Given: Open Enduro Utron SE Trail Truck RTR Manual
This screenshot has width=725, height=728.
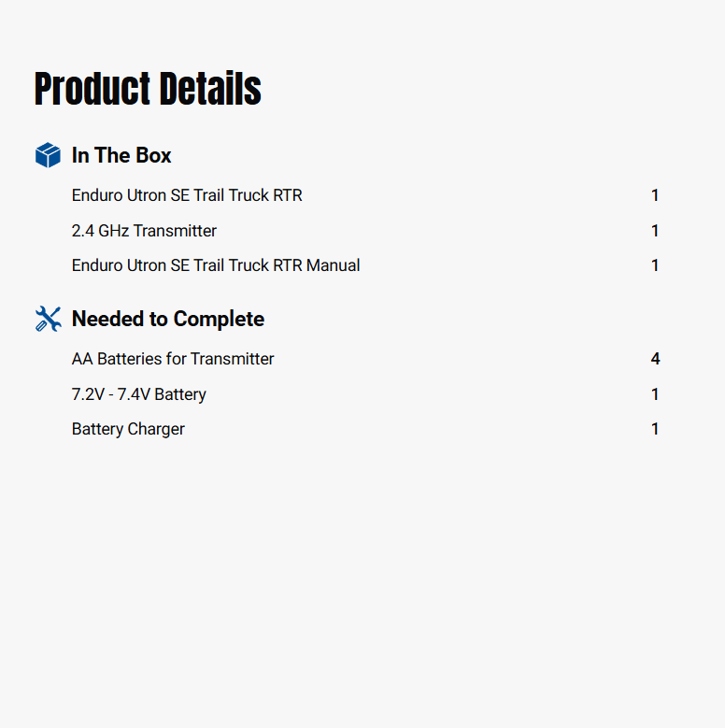Looking at the screenshot, I should 216,265.
